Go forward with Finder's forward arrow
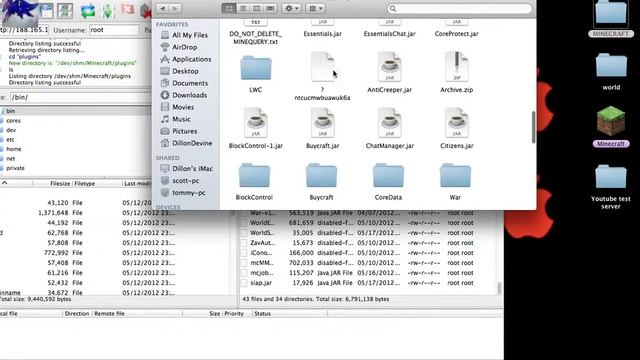The image size is (640, 360). 175,8
